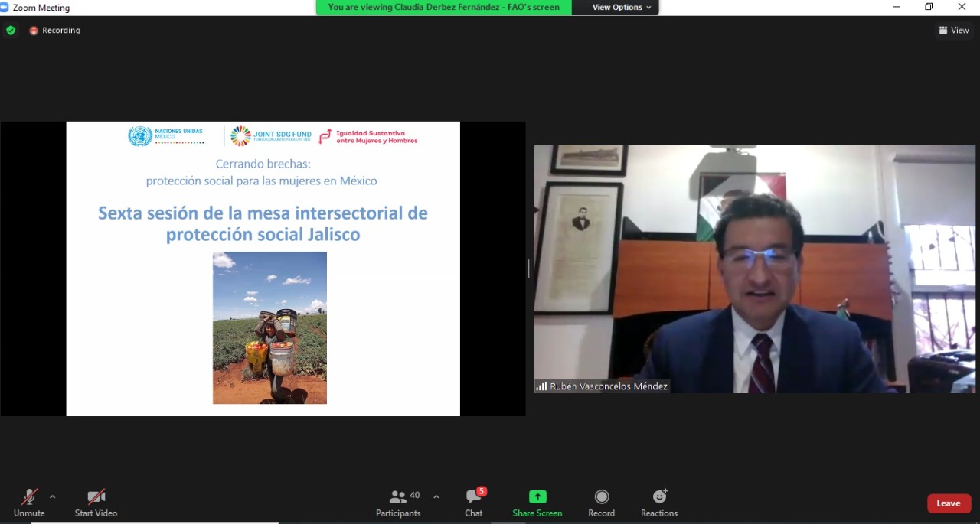The width and height of the screenshot is (980, 524).
Task: Click the Zoom Meeting app icon in title bar
Action: 5,8
